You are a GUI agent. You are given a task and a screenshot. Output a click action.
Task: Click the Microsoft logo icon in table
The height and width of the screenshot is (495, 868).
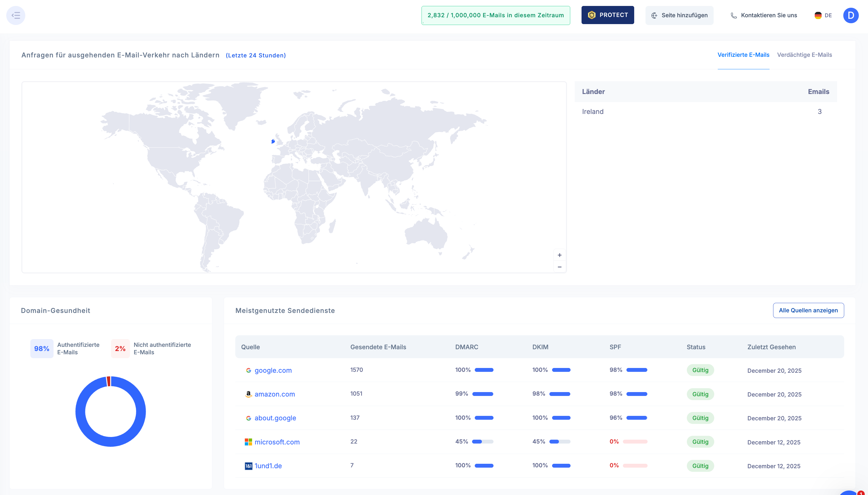[x=248, y=442]
